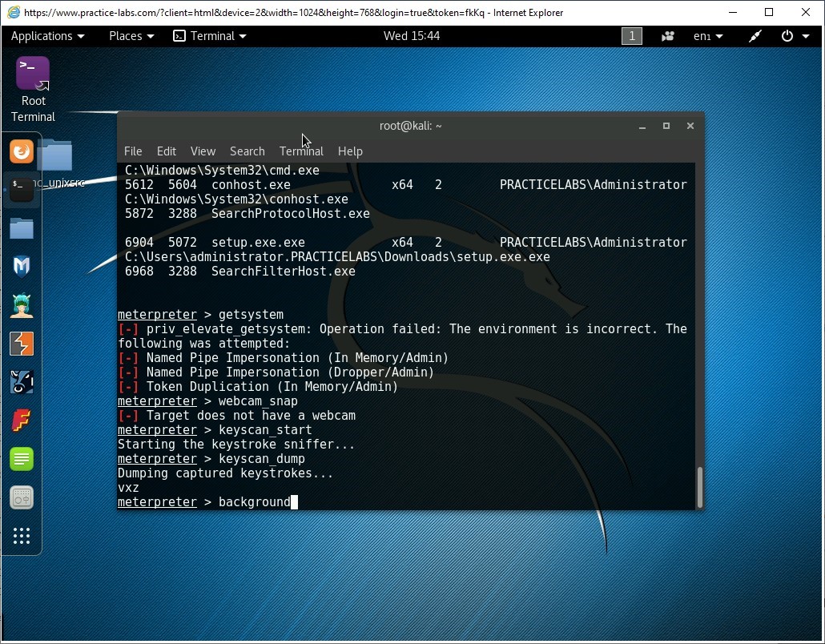Click the 'getsystem' command text

pyautogui.click(x=251, y=315)
